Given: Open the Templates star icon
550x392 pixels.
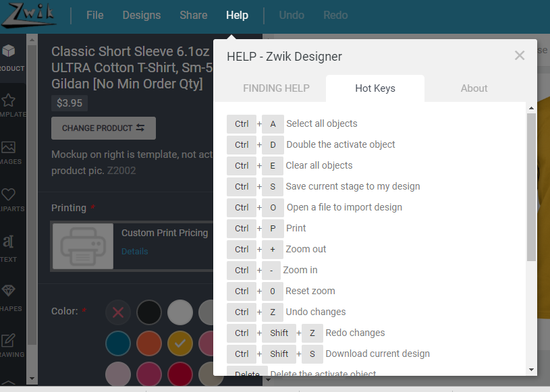Looking at the screenshot, I should click(x=8, y=101).
